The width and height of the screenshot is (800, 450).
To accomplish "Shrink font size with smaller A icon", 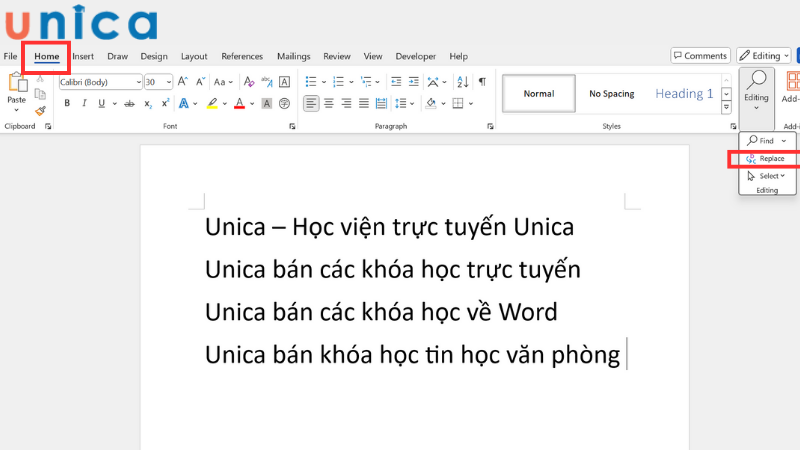I will [201, 82].
